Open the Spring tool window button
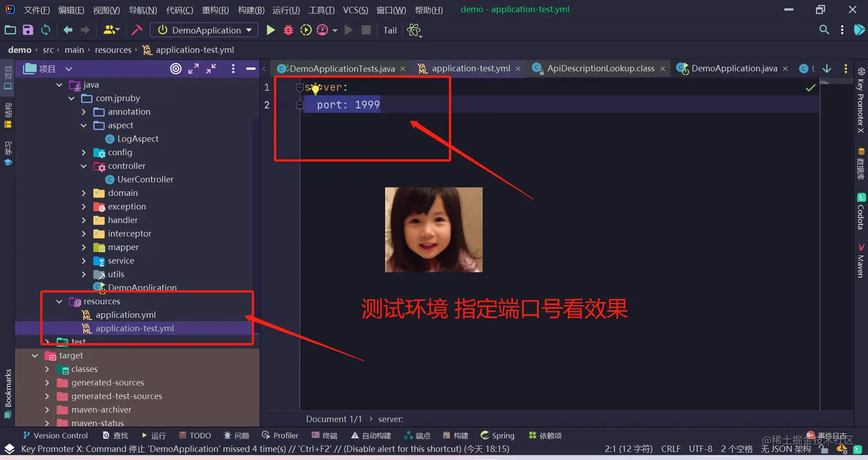The image size is (868, 460). pyautogui.click(x=497, y=435)
